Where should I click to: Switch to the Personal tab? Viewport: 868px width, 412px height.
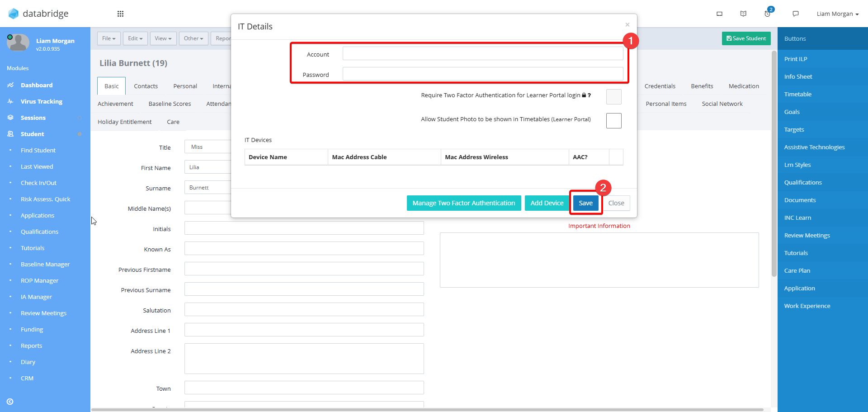185,86
